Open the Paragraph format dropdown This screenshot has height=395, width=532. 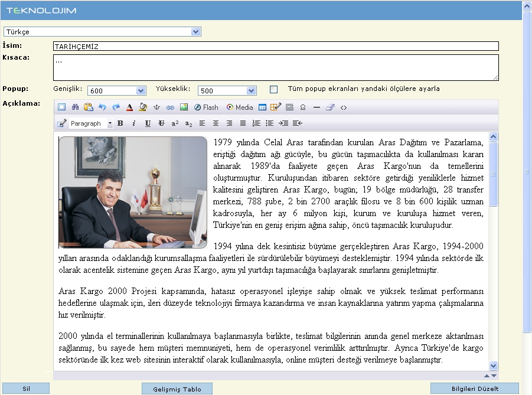pyautogui.click(x=91, y=123)
